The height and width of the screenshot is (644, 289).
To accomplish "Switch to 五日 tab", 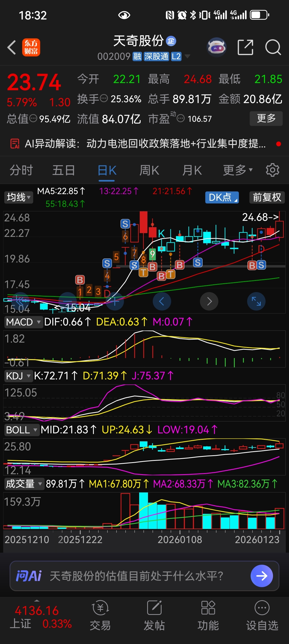I will [63, 170].
